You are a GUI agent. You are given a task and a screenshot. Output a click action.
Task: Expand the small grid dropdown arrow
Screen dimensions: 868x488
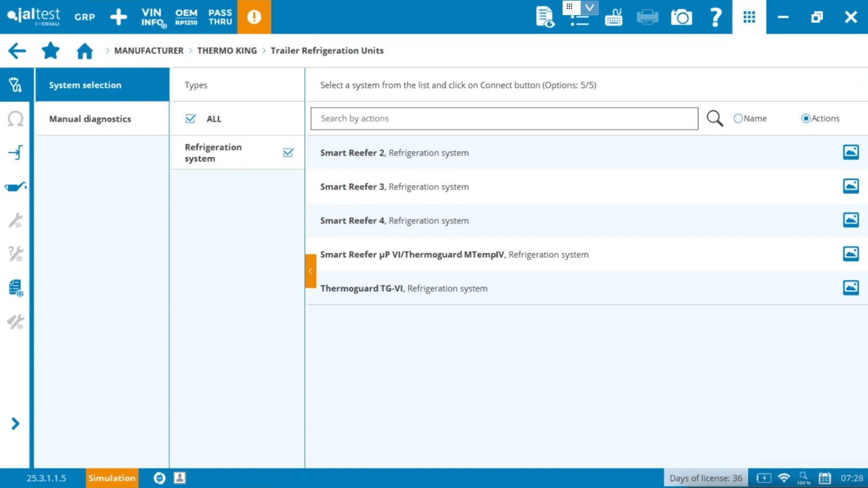[589, 7]
